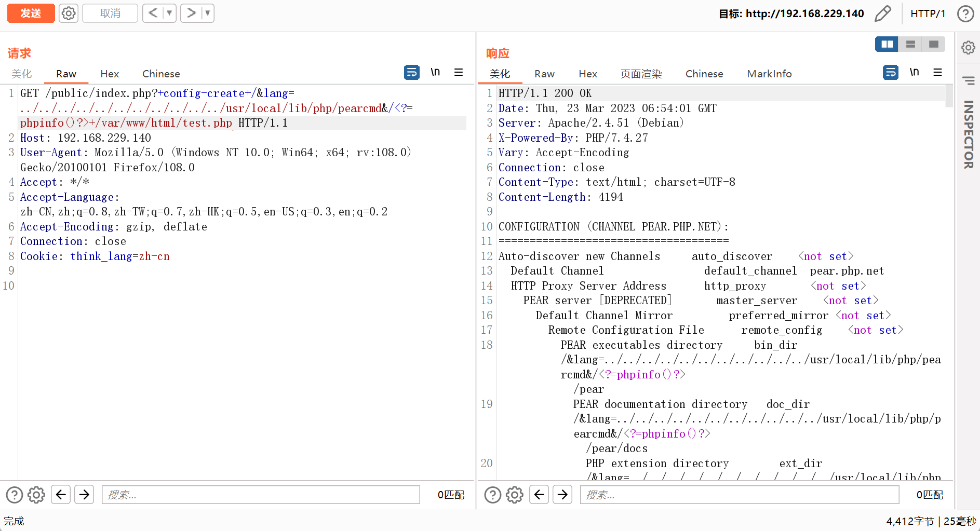Click the 4,412字节 status bar entry
The width and height of the screenshot is (980, 531).
pyautogui.click(x=910, y=521)
